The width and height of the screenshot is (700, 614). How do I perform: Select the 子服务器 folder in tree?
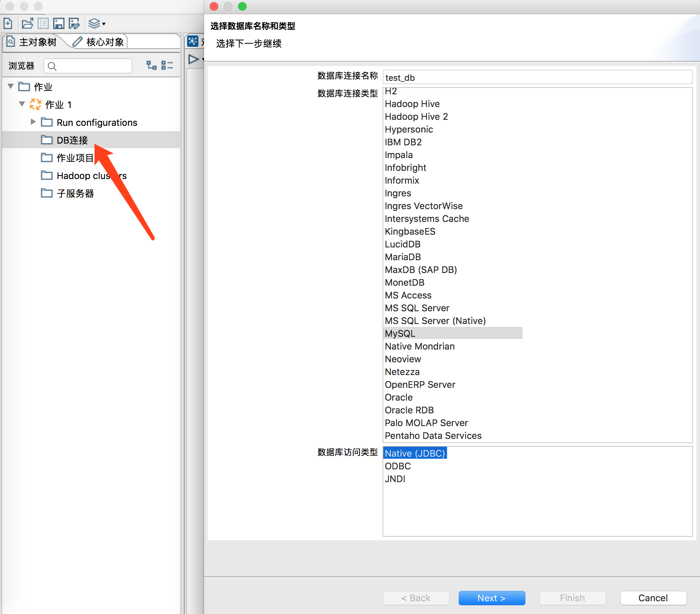[x=75, y=194]
